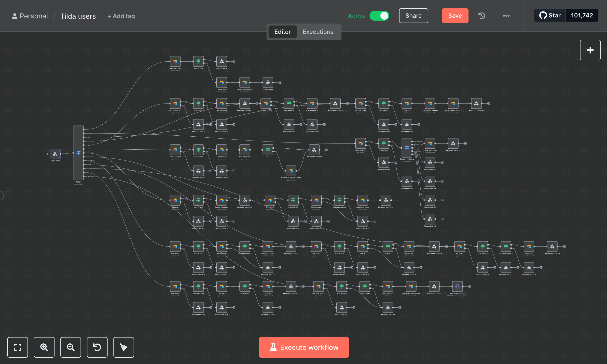This screenshot has height=364, width=607.
Task: Open the workflow history clock icon
Action: (x=482, y=16)
